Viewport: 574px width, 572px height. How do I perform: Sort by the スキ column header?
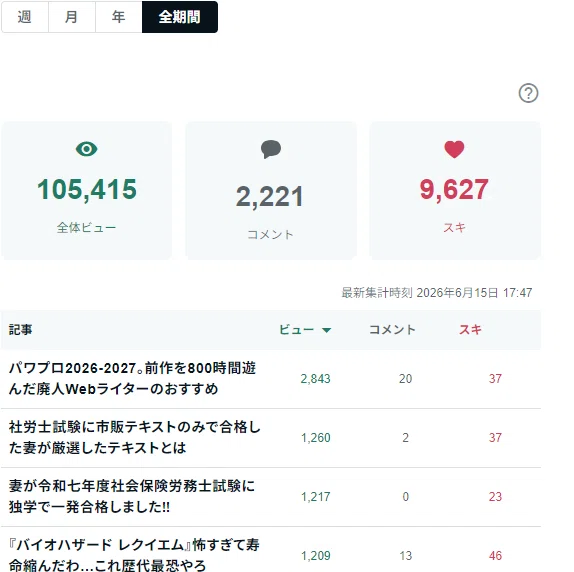coord(470,330)
